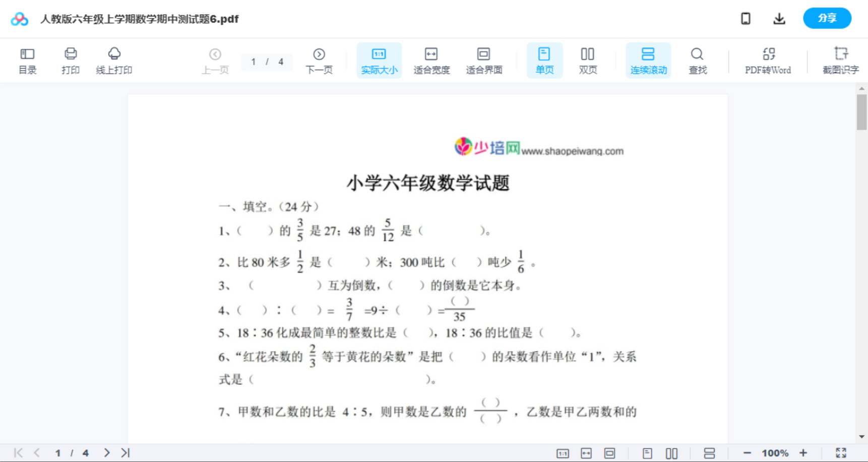
Task: Decrease zoom with the minus control
Action: click(x=748, y=452)
